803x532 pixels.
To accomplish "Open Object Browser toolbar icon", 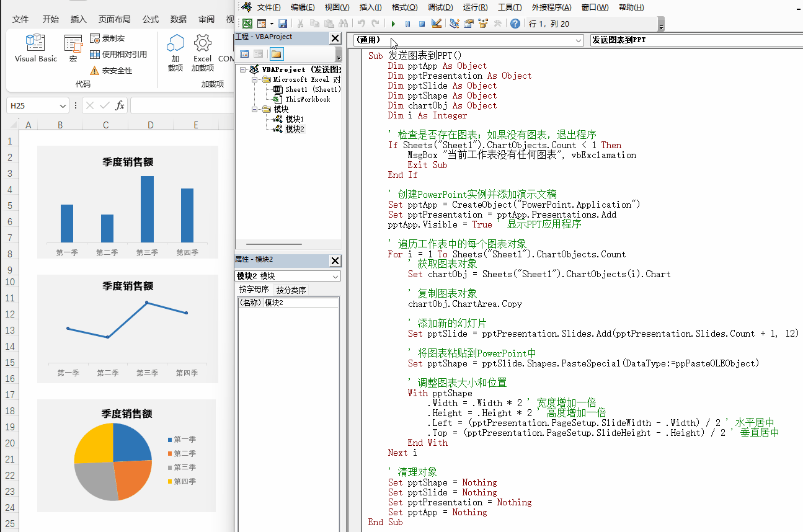I will click(x=483, y=24).
